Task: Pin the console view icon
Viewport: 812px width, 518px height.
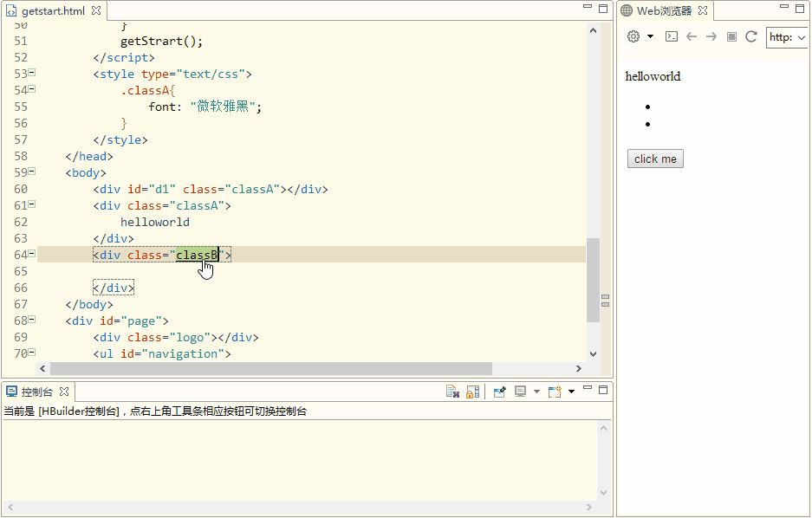Action: 500,392
